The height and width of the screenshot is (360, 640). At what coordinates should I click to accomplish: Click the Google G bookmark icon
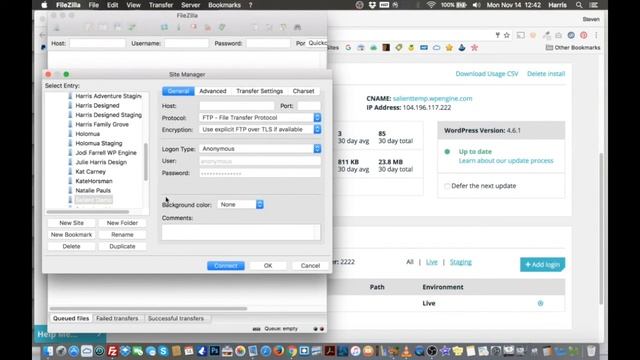[x=348, y=48]
